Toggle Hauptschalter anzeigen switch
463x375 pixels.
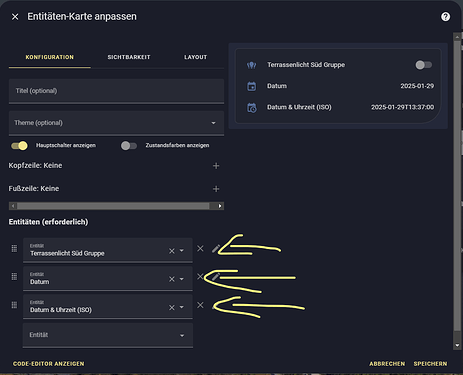[x=19, y=146]
